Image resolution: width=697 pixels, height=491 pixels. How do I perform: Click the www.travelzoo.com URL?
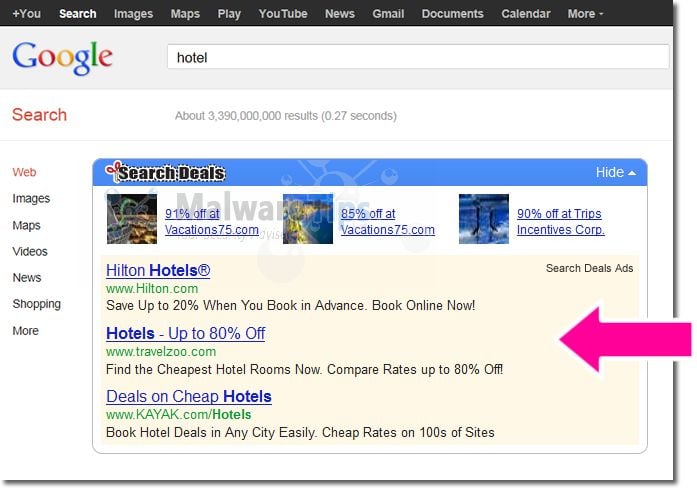point(161,351)
